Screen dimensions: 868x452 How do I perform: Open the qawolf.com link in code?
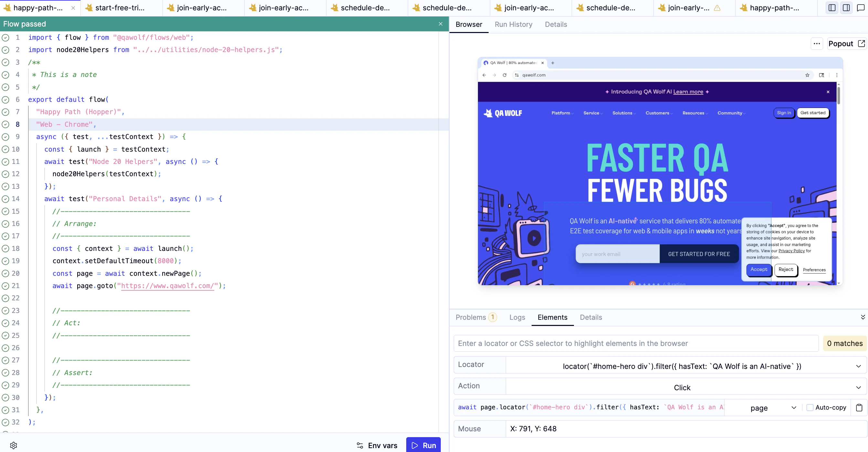coord(168,286)
